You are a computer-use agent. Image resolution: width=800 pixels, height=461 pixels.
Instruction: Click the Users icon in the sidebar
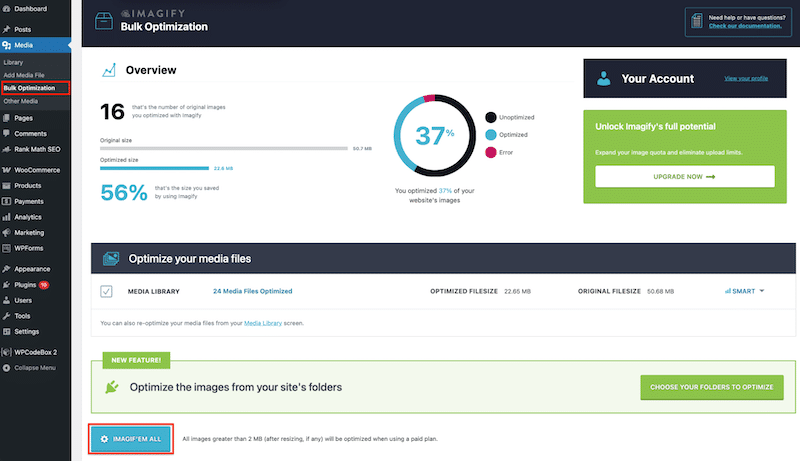pyautogui.click(x=6, y=300)
